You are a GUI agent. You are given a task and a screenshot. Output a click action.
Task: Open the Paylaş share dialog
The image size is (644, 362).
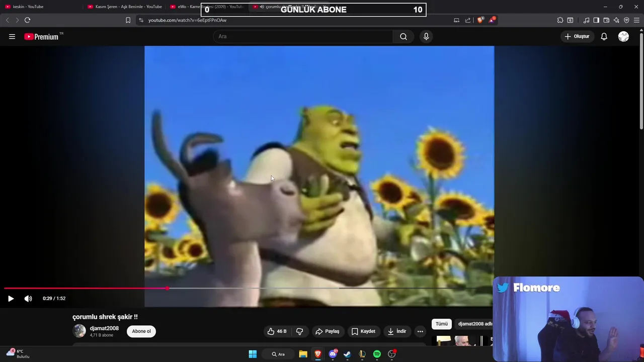(328, 331)
